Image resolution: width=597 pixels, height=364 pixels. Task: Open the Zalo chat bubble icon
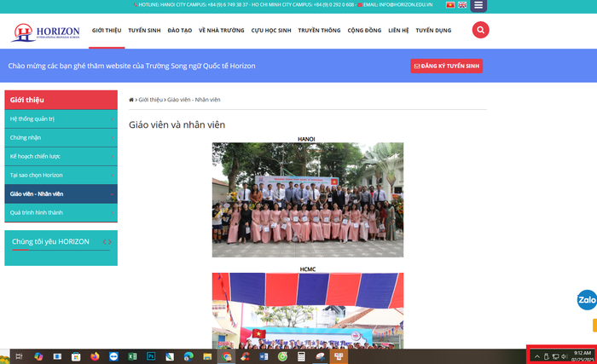[587, 300]
